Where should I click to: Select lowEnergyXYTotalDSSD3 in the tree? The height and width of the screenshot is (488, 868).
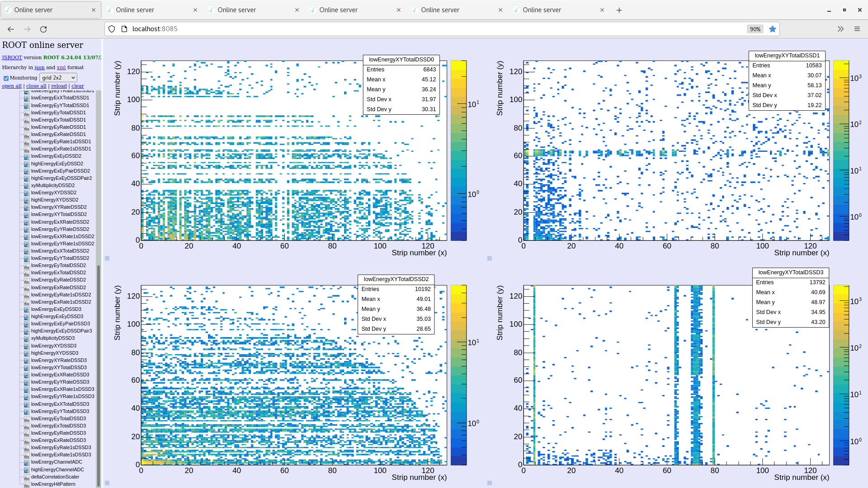coord(59,367)
